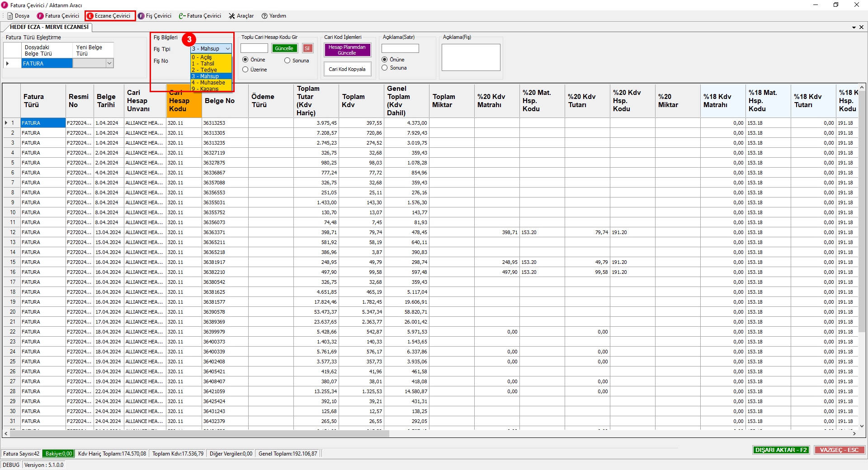The height and width of the screenshot is (470, 868).
Task: Move up with vertical scrollbar up arrow
Action: (x=862, y=87)
